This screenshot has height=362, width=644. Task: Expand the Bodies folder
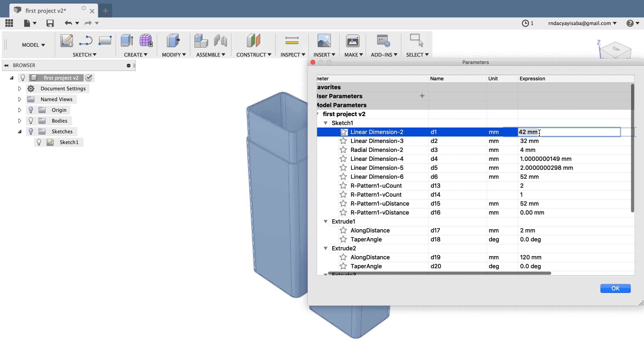pyautogui.click(x=19, y=121)
